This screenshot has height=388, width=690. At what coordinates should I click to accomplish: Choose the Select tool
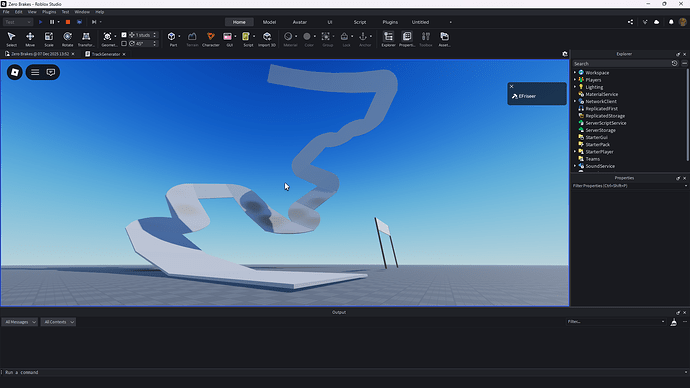pos(11,39)
